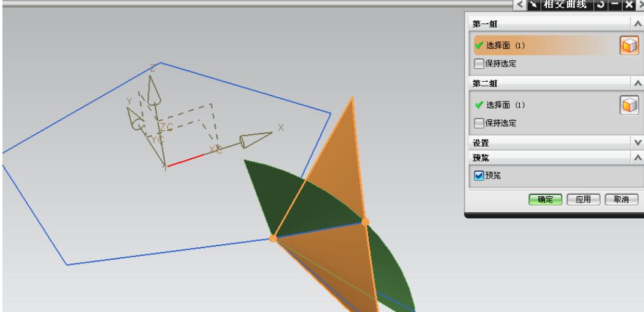Viewport: 644px width, 312px height.
Task: Click the left arrow in 相交曲线 title bar
Action: [520, 6]
